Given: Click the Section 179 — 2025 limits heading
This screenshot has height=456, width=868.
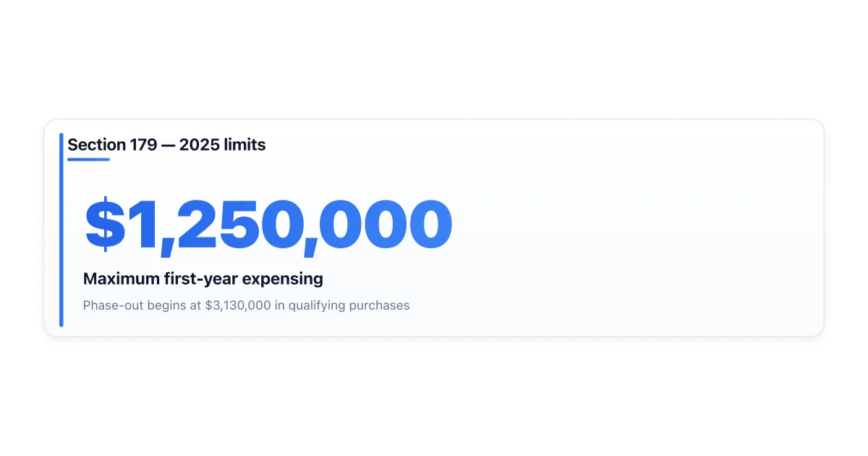Looking at the screenshot, I should [x=166, y=145].
